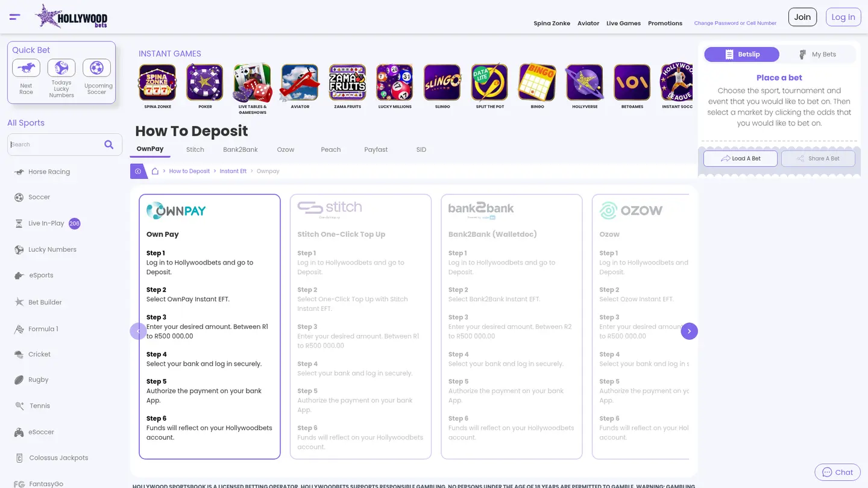Launch the Betgames icon
The height and width of the screenshot is (488, 868).
coord(632,83)
